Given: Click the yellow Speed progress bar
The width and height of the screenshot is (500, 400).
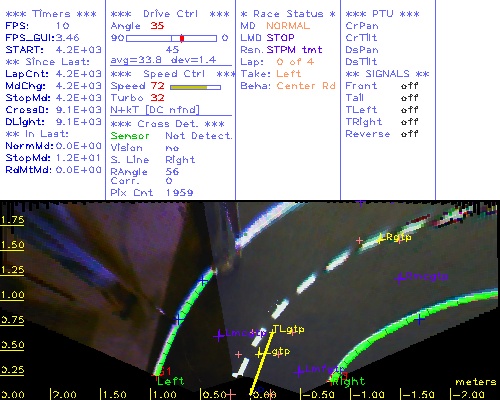Looking at the screenshot, I should click(195, 87).
